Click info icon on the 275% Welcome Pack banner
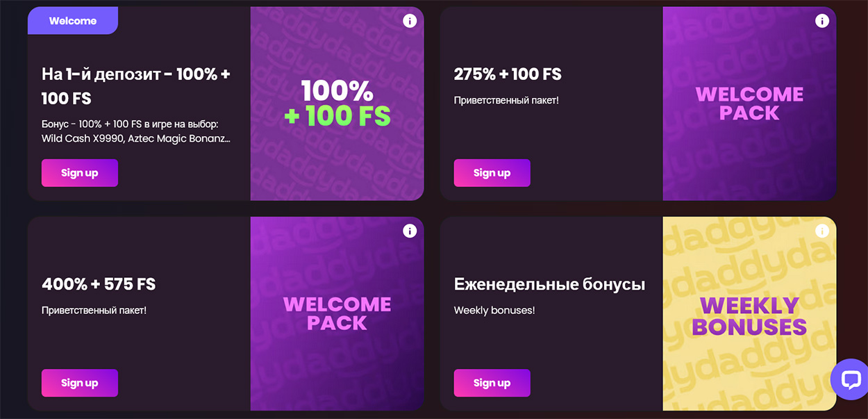 click(x=822, y=21)
